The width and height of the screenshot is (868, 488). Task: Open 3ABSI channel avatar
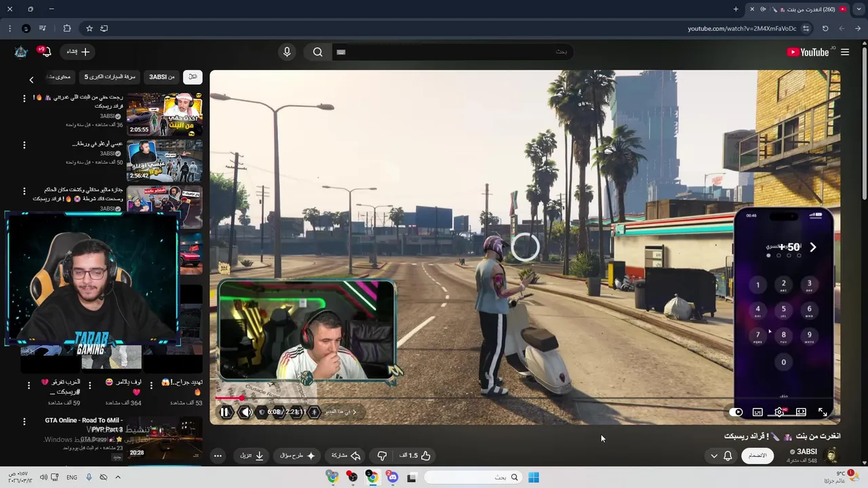pyautogui.click(x=831, y=455)
